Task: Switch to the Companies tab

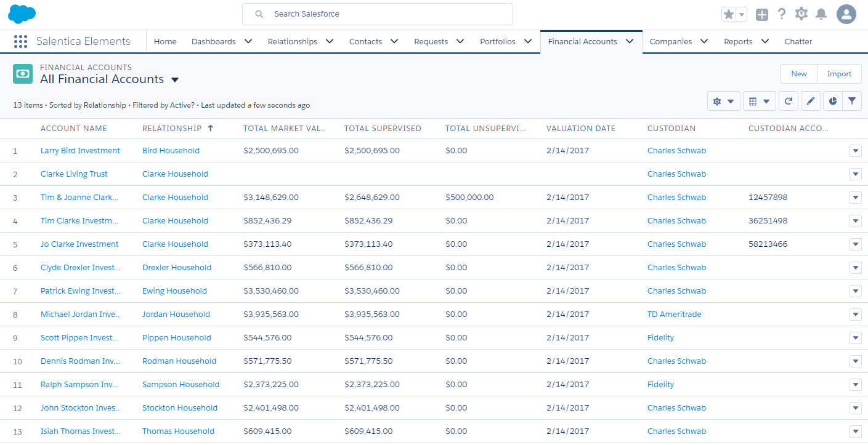Action: [670, 41]
